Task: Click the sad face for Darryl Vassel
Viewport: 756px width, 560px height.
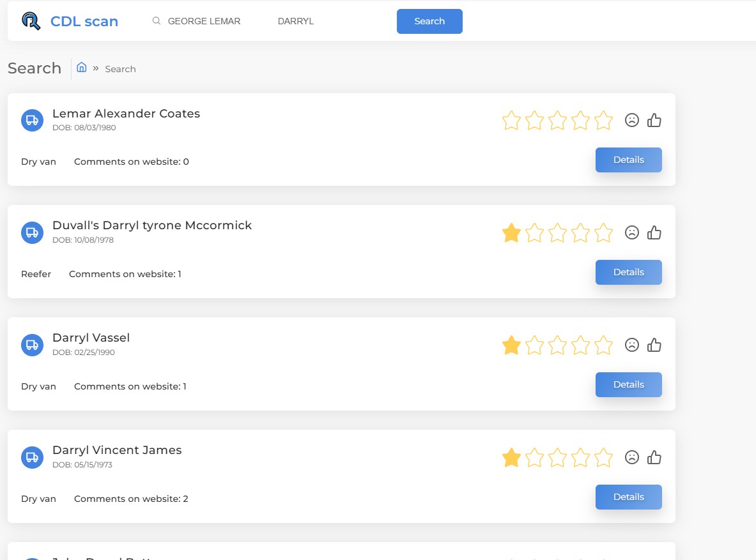Action: point(631,345)
